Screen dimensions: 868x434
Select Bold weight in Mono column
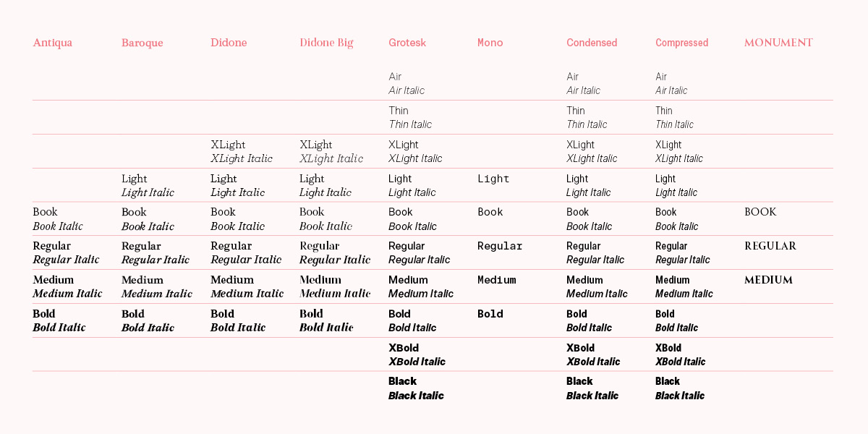[490, 314]
